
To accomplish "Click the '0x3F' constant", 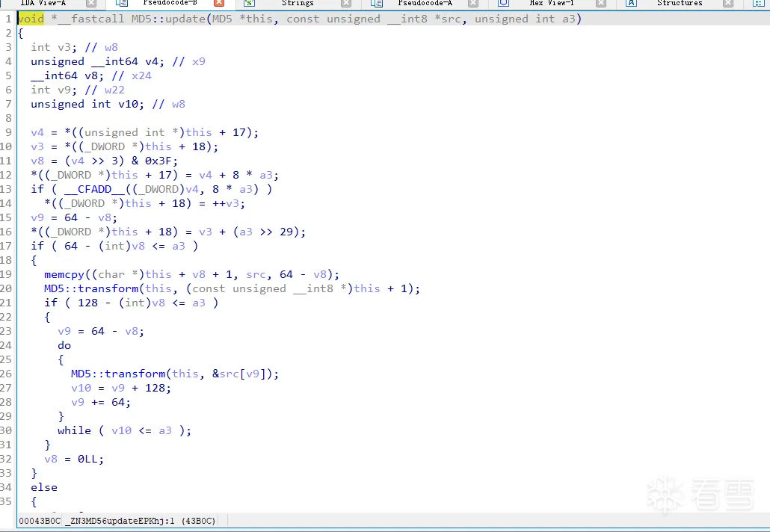I will pyautogui.click(x=158, y=161).
